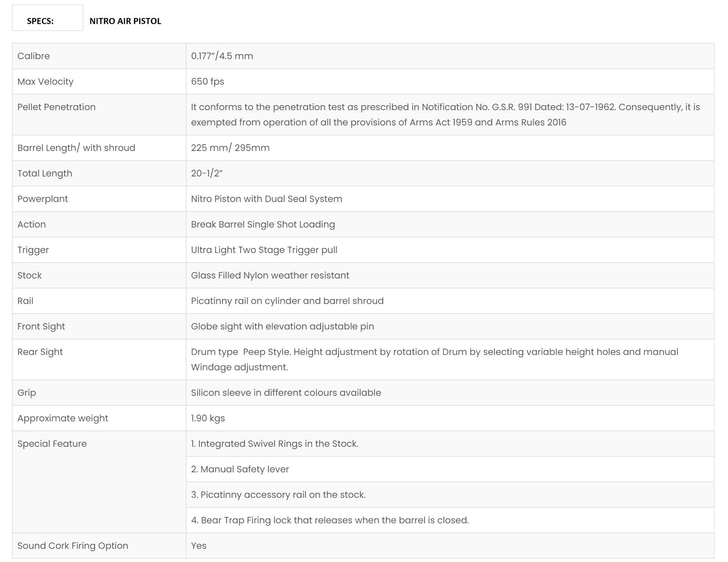Click the Picatinny rail on cylinder text
728x562 pixels.
click(287, 301)
